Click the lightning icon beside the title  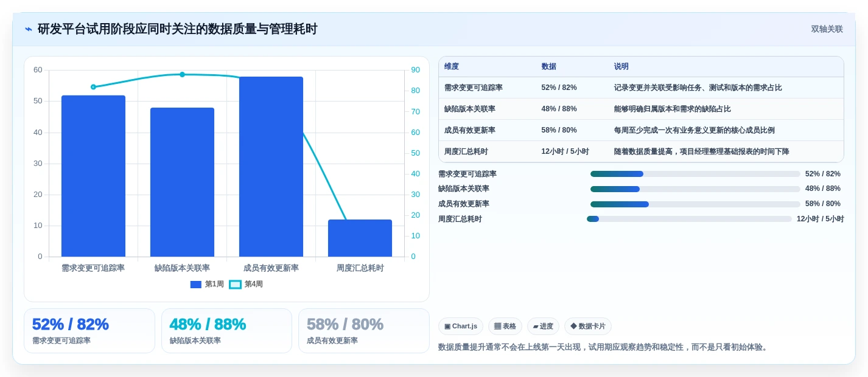tap(29, 29)
